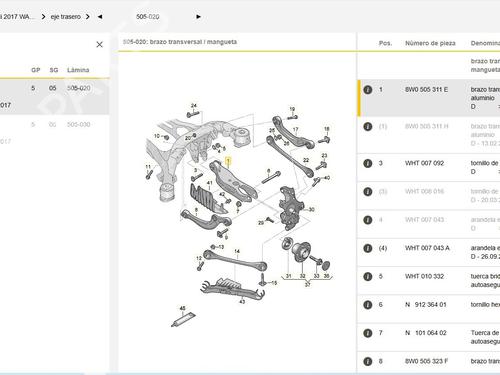Open info icon for WHT 007 092

pyautogui.click(x=368, y=163)
